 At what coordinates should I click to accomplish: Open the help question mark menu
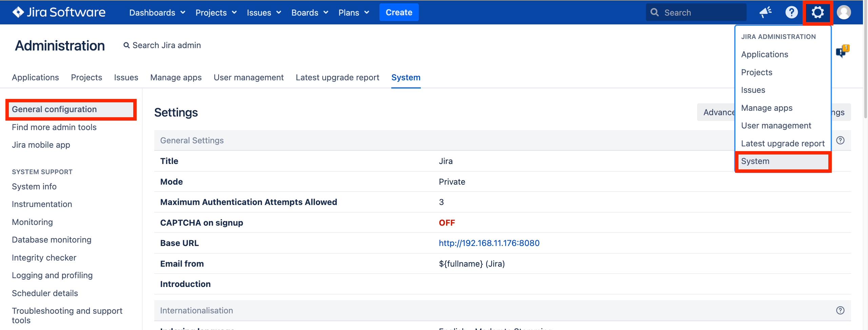click(x=791, y=12)
